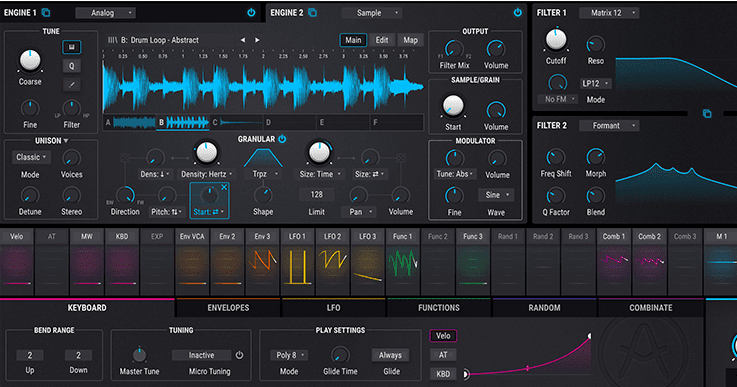Click the Trapezoid grain shape icon
737x387 pixels.
pyautogui.click(x=263, y=158)
